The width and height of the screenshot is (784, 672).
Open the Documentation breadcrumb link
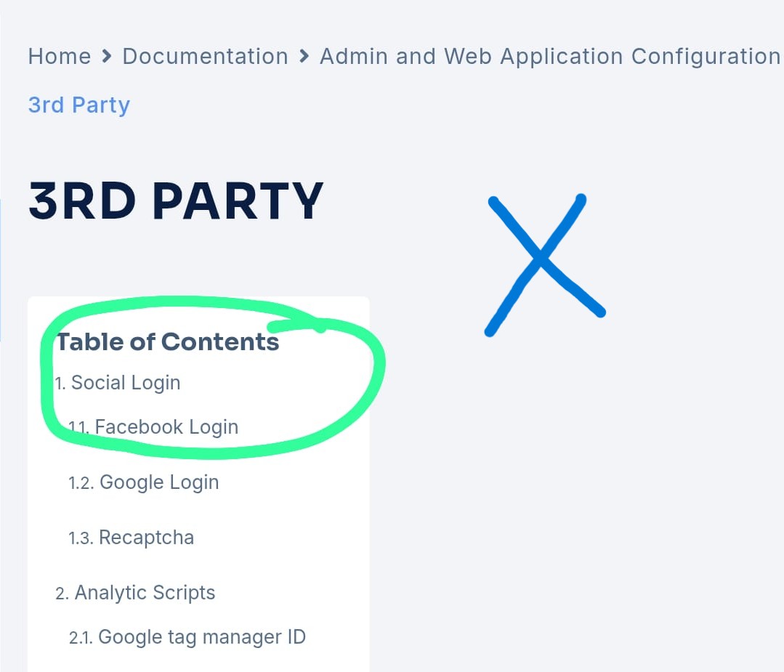[205, 56]
